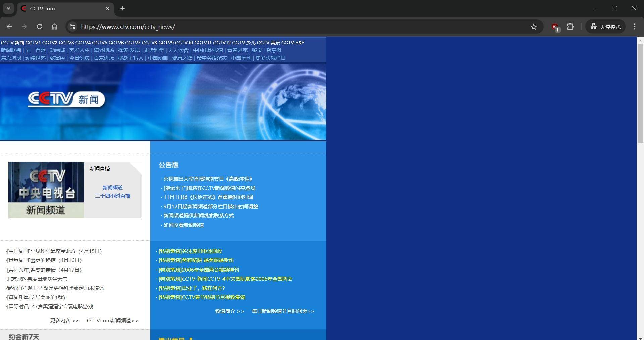Open the uBlock extension icon

(555, 27)
